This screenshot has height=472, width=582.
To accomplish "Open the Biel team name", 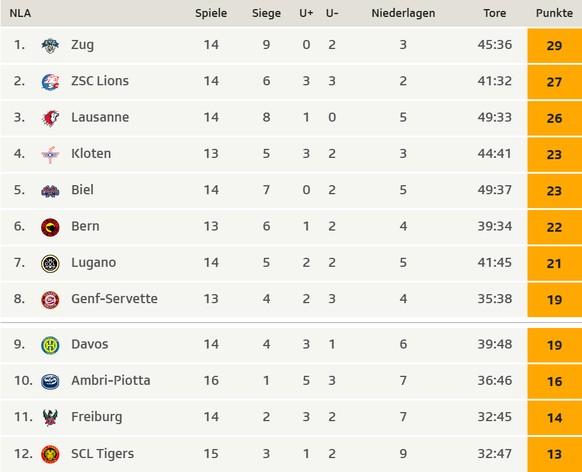I will [82, 190].
